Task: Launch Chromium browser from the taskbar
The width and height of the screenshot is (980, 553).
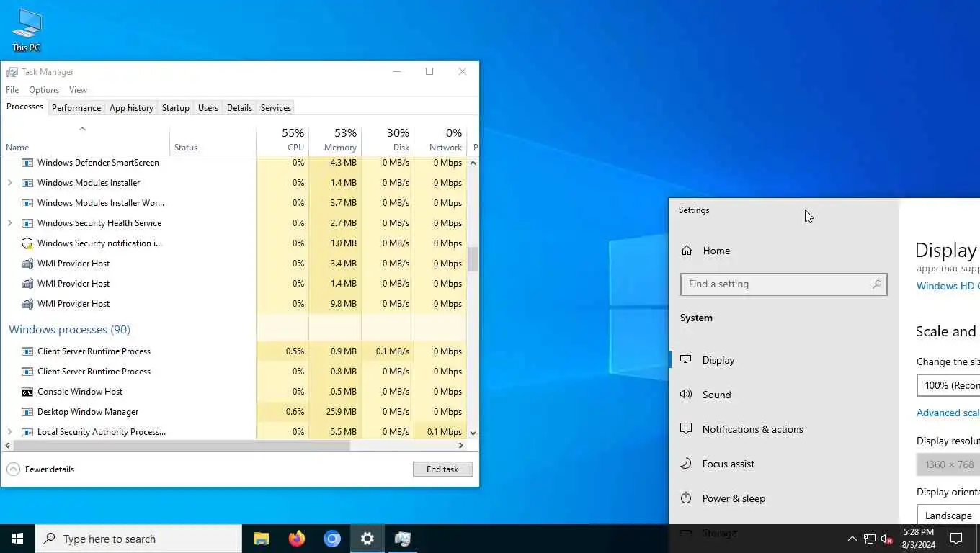Action: 331,539
